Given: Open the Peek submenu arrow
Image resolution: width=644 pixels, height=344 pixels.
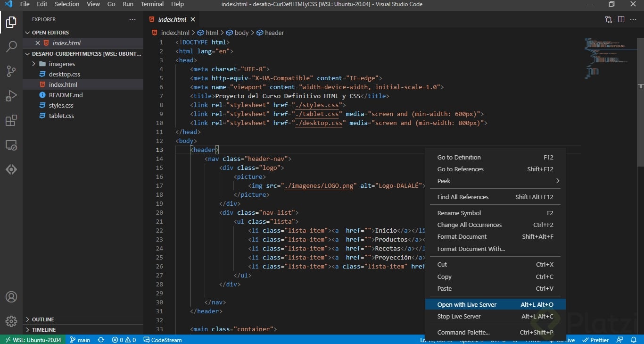Looking at the screenshot, I should click(557, 181).
